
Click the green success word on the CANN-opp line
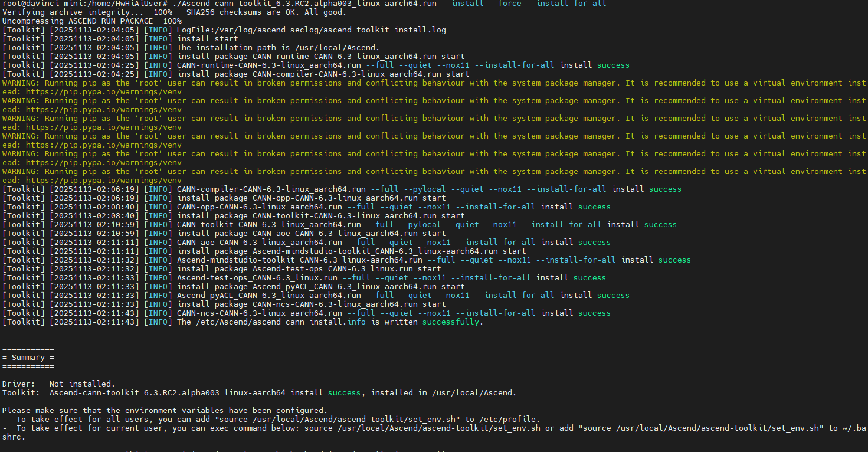tap(594, 207)
